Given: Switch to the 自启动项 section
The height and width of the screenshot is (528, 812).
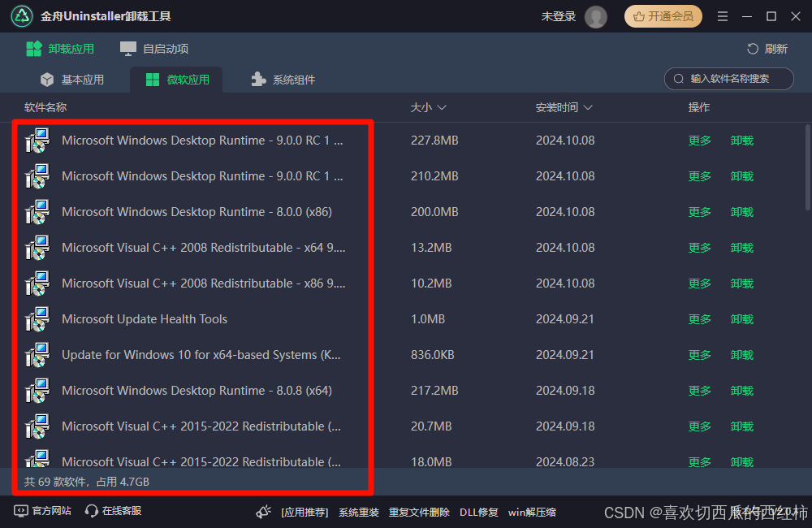Looking at the screenshot, I should [154, 49].
